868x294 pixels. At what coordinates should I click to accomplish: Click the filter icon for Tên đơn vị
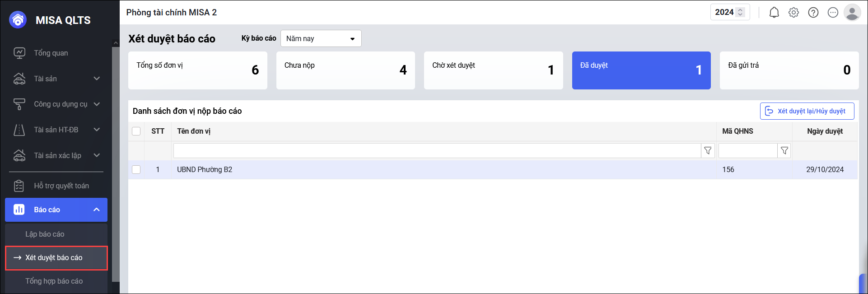[x=708, y=151]
